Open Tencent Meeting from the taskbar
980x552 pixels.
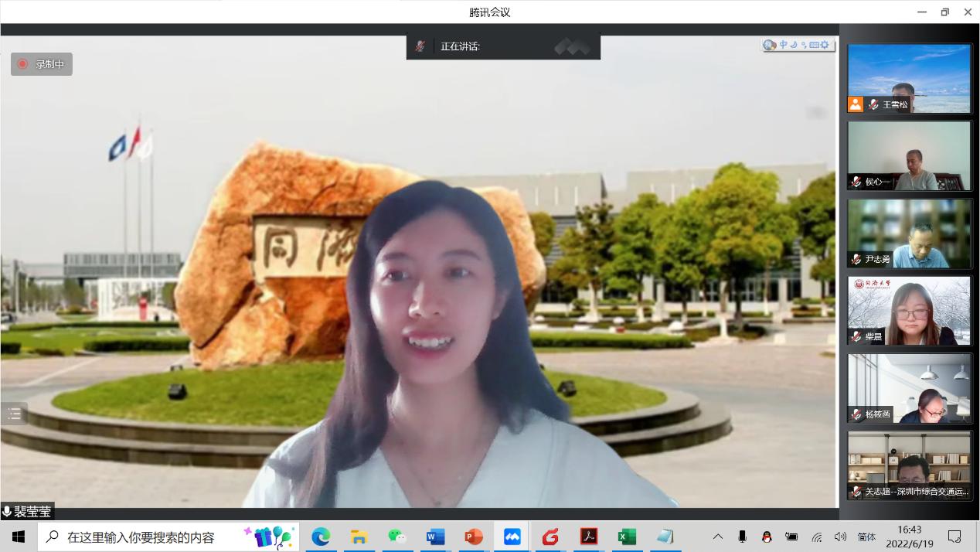coord(512,537)
